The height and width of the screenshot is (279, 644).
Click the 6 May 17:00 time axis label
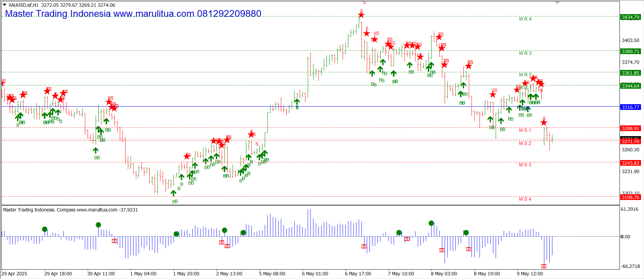click(358, 274)
